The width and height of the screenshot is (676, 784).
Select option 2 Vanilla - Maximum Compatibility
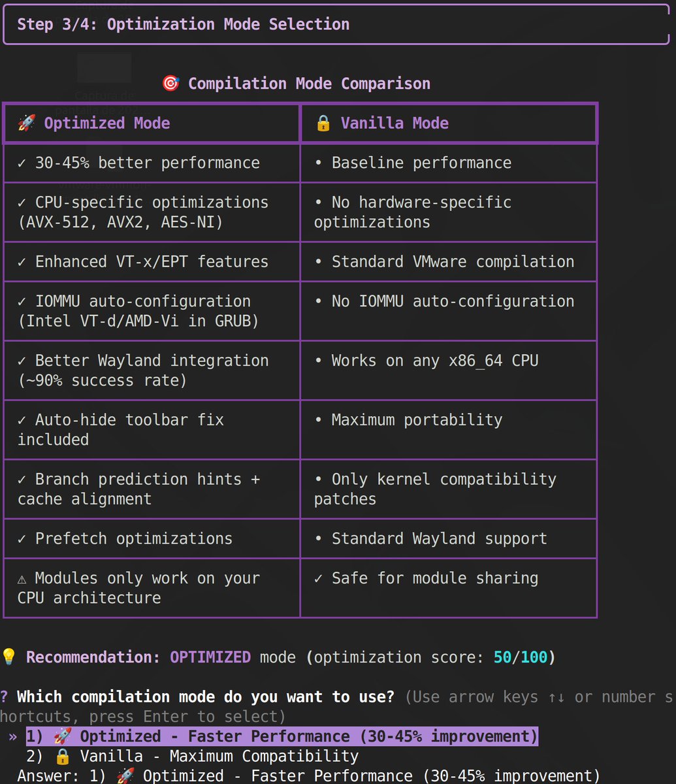click(x=193, y=756)
